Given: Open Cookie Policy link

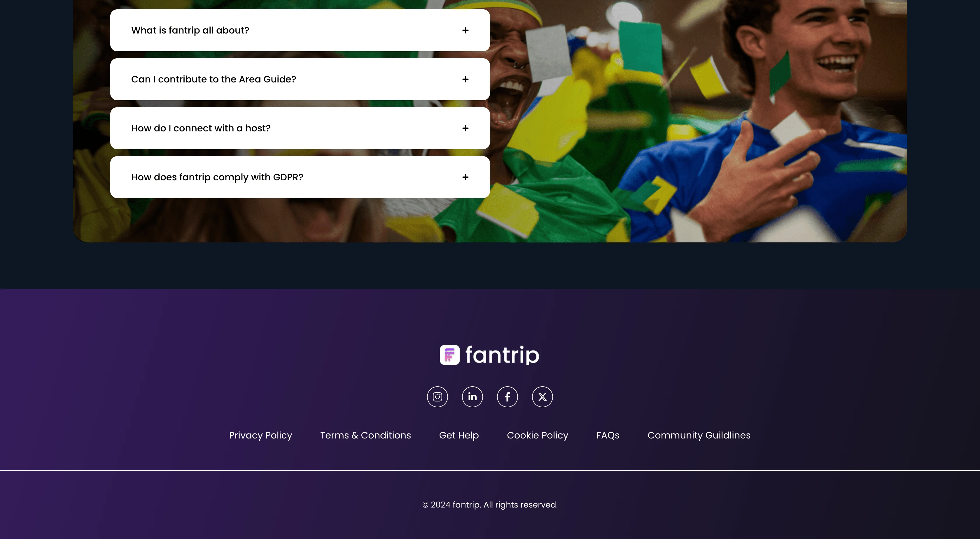Looking at the screenshot, I should click(538, 435).
